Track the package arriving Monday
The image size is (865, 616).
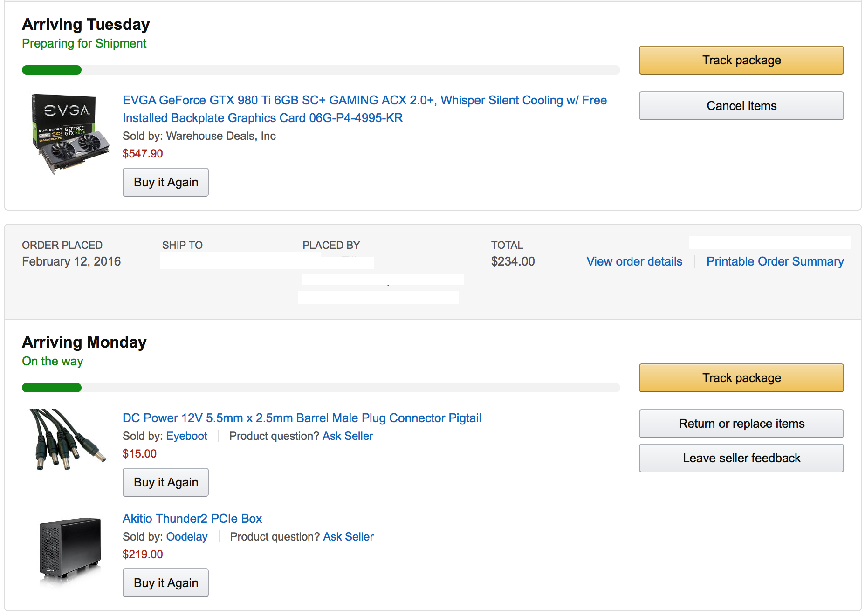[x=741, y=378]
